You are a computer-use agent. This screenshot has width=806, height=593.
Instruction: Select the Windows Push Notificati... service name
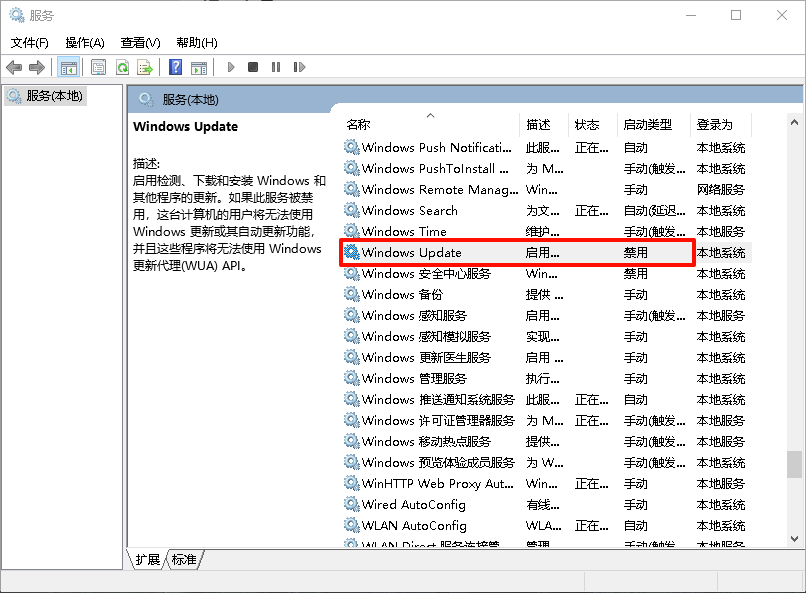point(436,147)
